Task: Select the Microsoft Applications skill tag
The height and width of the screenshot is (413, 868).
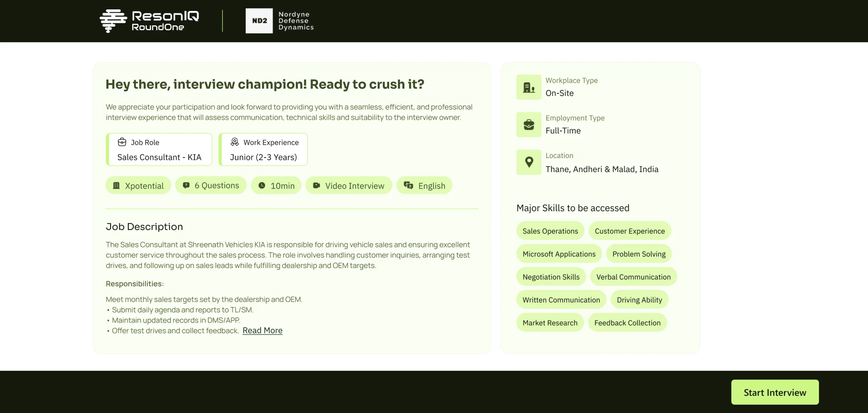Action: click(559, 254)
